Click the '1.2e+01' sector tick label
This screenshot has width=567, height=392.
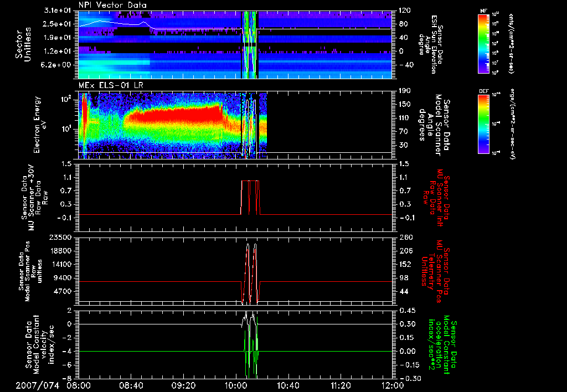click(58, 51)
